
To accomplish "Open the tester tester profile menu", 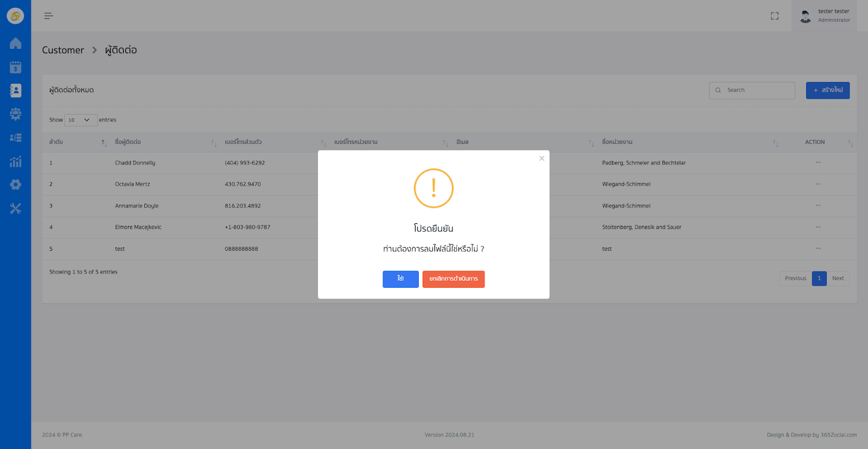I will click(x=825, y=16).
